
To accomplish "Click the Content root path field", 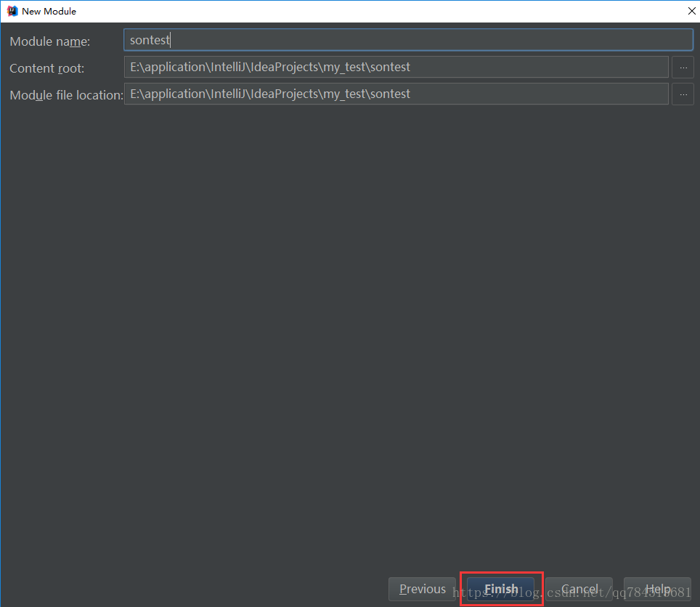I will coord(396,68).
